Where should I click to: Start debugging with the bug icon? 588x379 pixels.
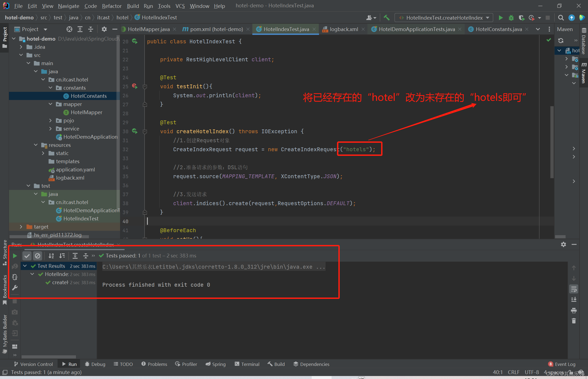click(x=511, y=17)
